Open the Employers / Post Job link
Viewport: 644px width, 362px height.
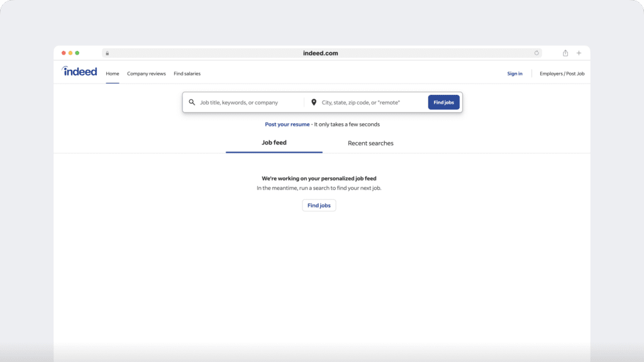tap(562, 74)
